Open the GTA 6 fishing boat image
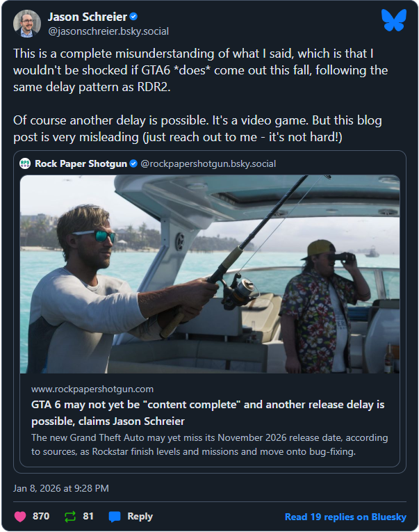419x532 pixels. point(209,273)
